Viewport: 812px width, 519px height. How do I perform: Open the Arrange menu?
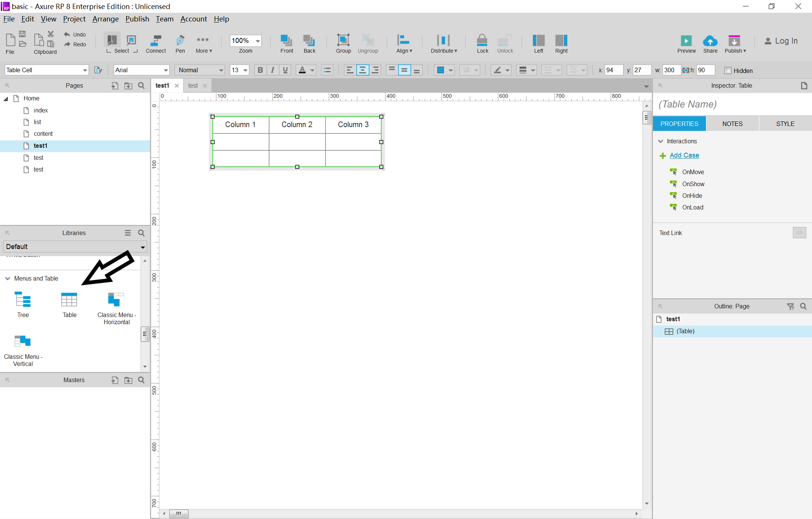click(105, 19)
